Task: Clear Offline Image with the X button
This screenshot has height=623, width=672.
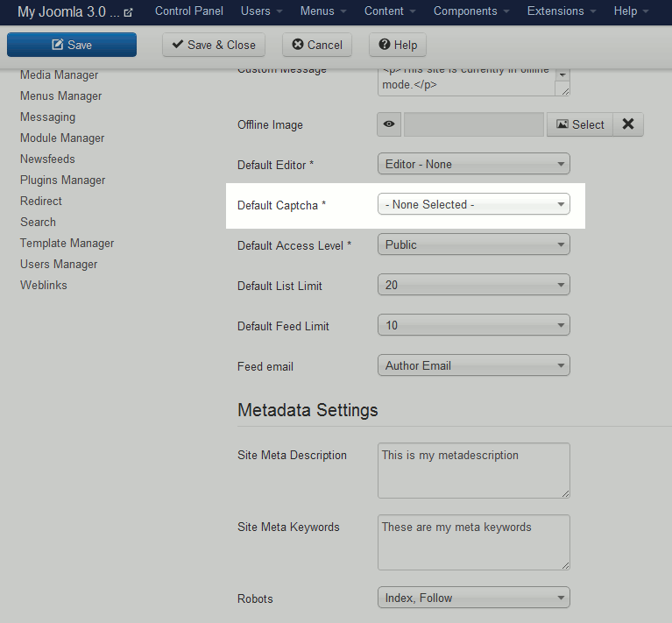Action: click(627, 124)
